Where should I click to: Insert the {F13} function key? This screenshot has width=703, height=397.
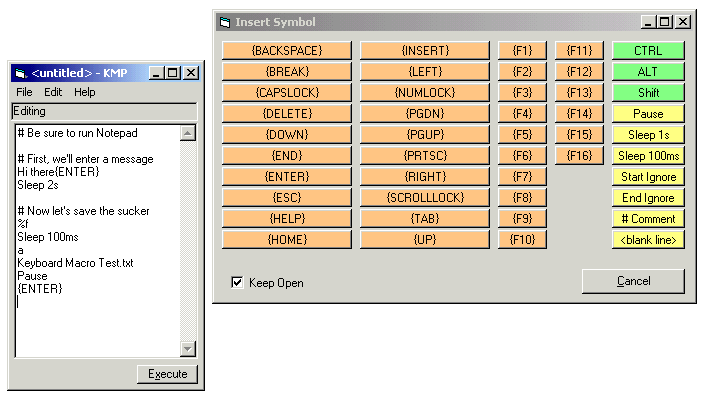tap(579, 92)
